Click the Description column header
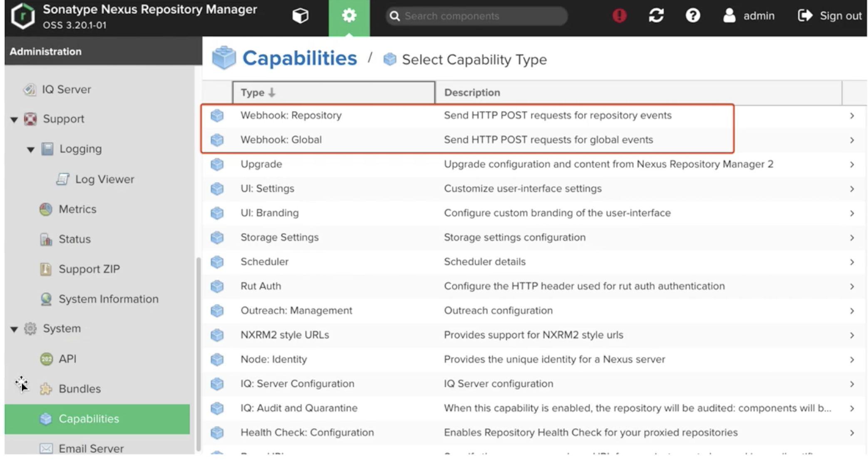The width and height of the screenshot is (868, 476). click(638, 92)
